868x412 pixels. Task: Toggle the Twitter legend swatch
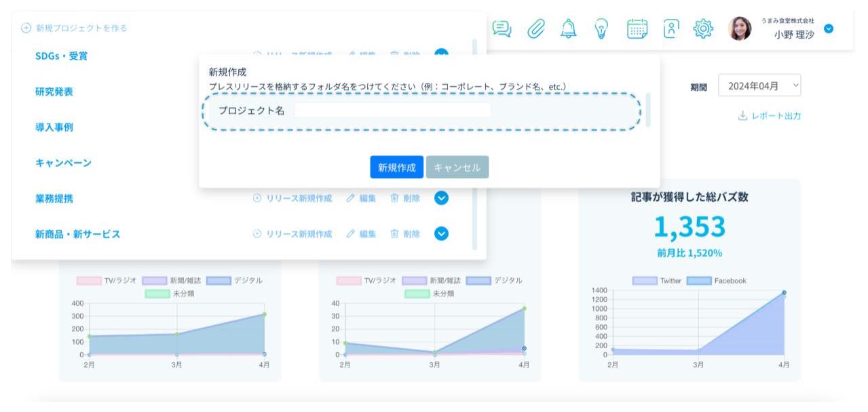tap(644, 281)
